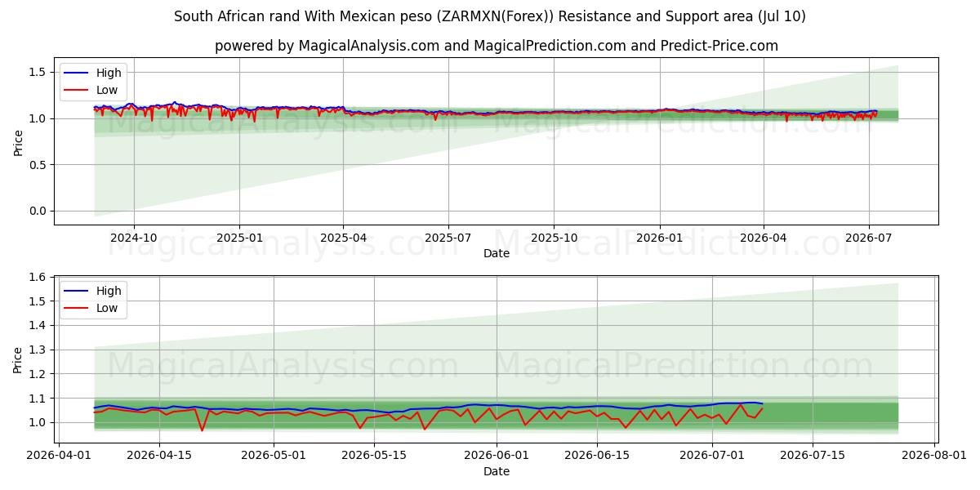The height and width of the screenshot is (490, 980).
Task: Click the '2026-01' tick label on top chart
Action: pyautogui.click(x=660, y=238)
